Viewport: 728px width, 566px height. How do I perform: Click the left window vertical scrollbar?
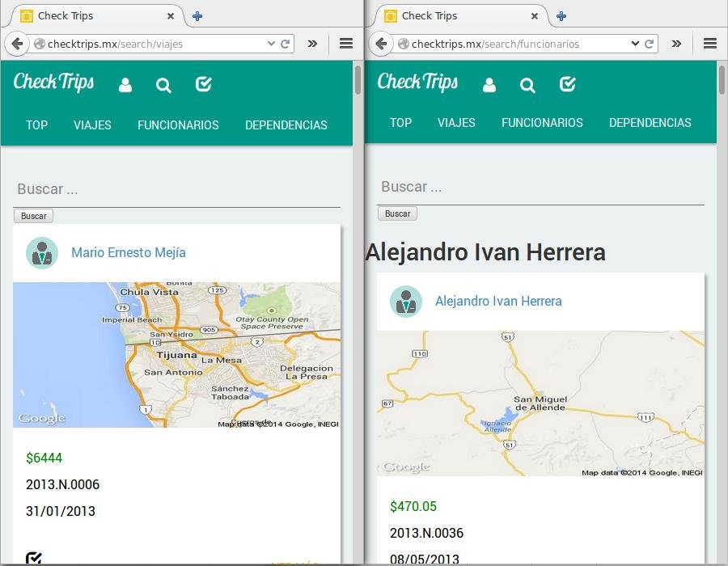358,80
